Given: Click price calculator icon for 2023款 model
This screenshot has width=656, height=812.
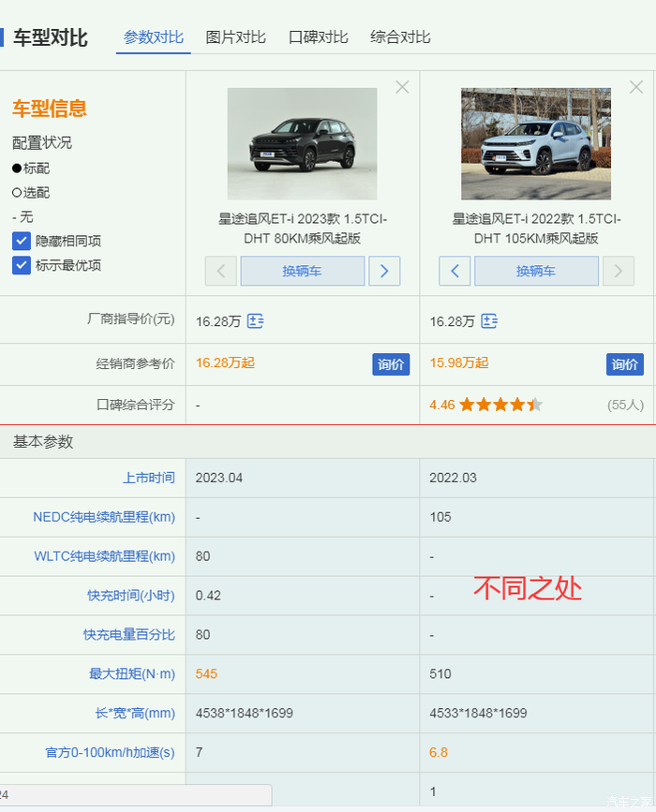Looking at the screenshot, I should 256,321.
